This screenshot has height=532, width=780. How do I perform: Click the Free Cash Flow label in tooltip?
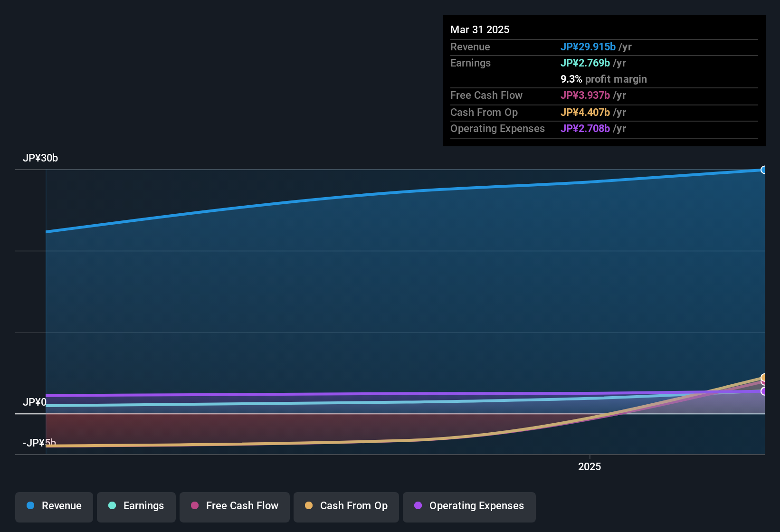[x=486, y=95]
